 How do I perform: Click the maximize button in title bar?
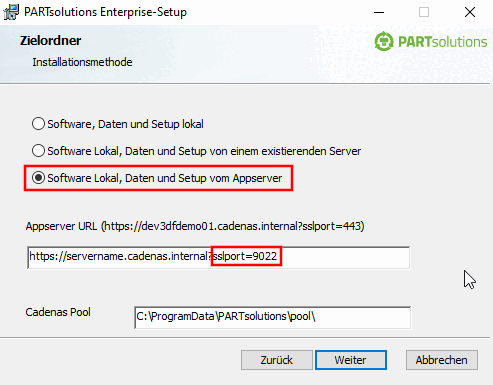424,12
